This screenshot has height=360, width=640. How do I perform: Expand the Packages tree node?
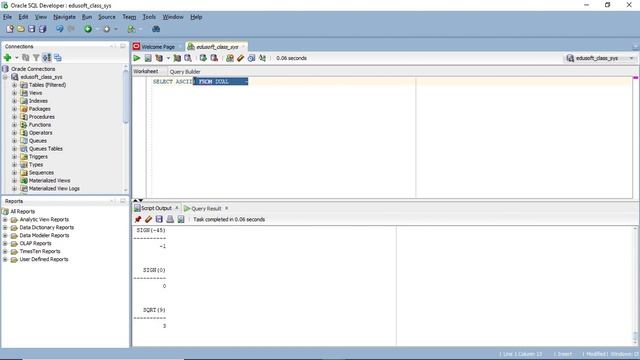[15, 109]
